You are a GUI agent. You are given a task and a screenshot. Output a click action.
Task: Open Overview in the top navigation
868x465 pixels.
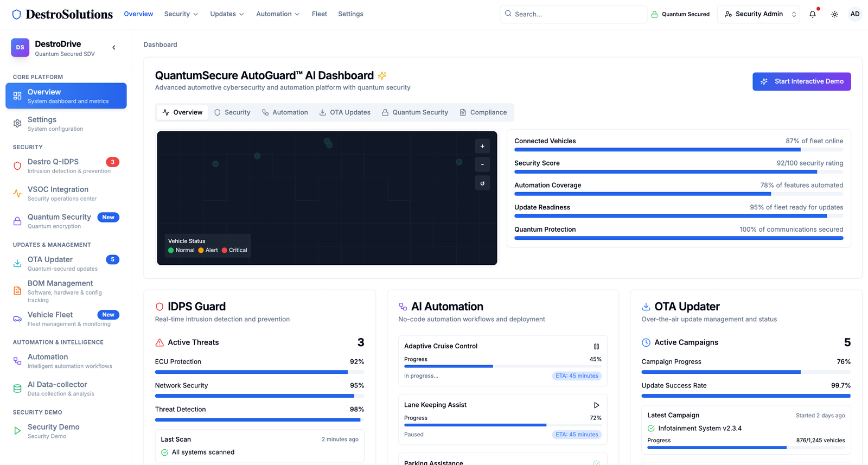(138, 14)
